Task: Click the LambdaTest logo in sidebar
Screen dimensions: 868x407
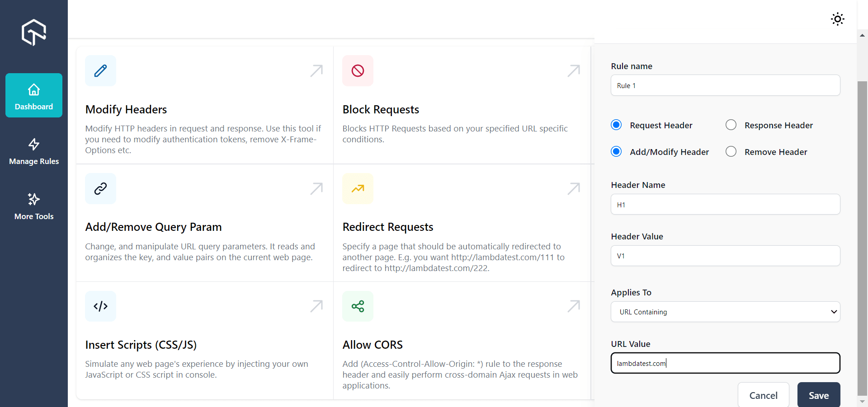Action: [x=34, y=32]
